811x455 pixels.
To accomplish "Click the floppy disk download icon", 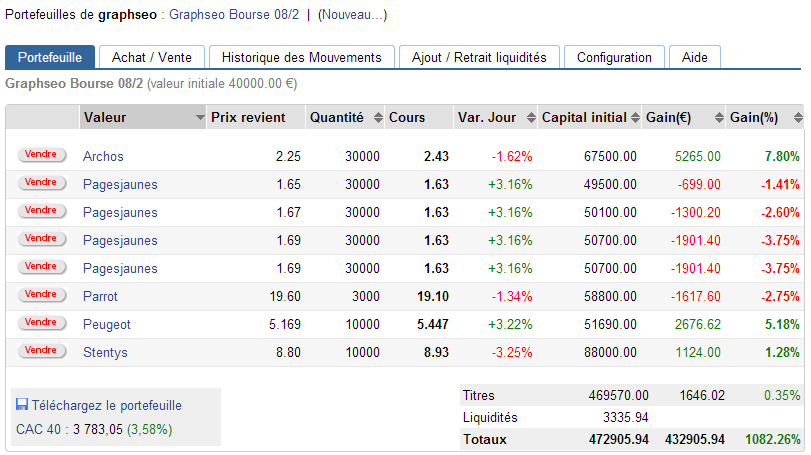I will click(22, 405).
